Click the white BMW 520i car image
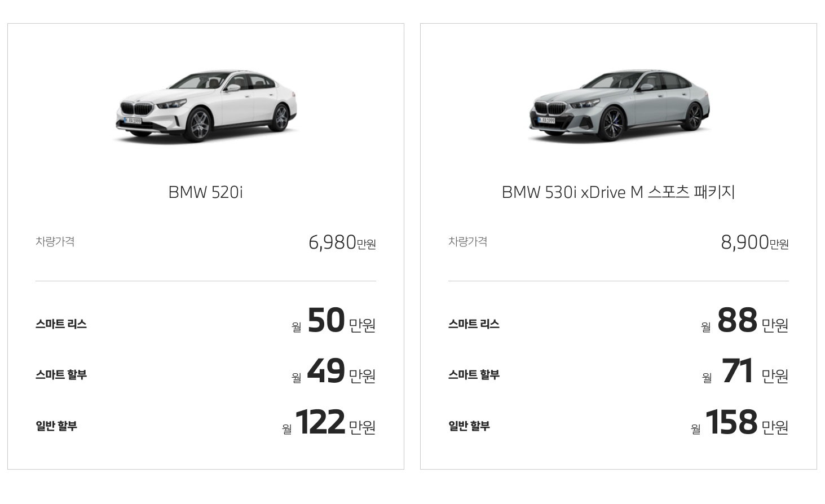 206,106
